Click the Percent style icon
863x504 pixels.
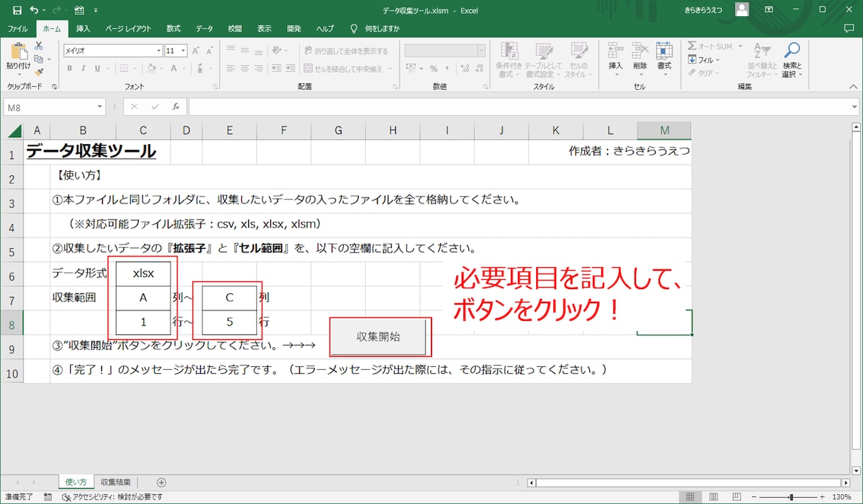click(x=434, y=69)
